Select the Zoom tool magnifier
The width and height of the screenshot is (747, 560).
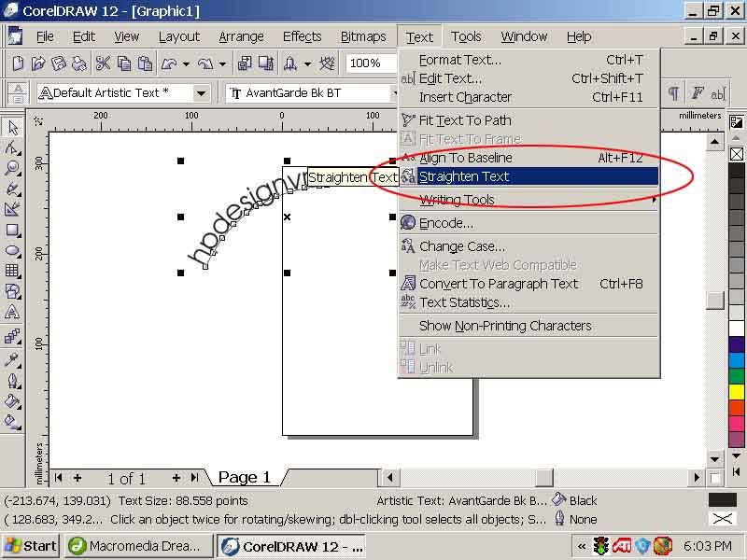click(12, 168)
